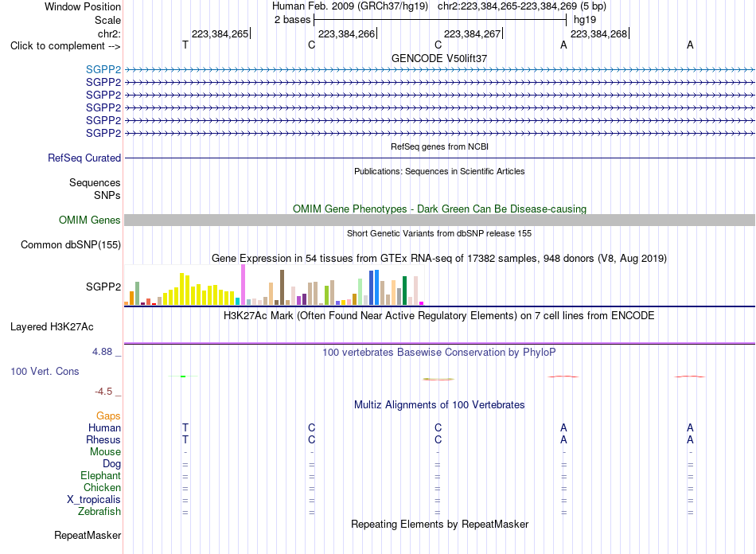Screen dimensions: 756x554
Task: Open the OMIM Gene Phenotypes track title
Action: [440, 209]
